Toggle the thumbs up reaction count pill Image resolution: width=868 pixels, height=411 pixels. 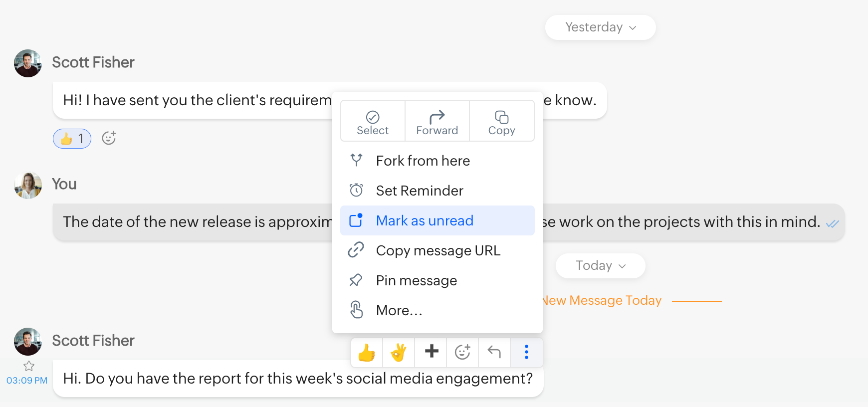tap(72, 139)
